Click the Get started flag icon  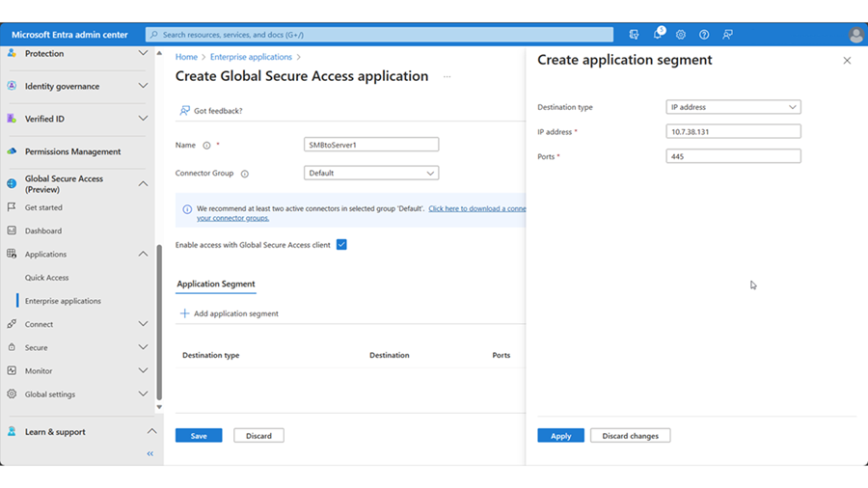tap(12, 207)
